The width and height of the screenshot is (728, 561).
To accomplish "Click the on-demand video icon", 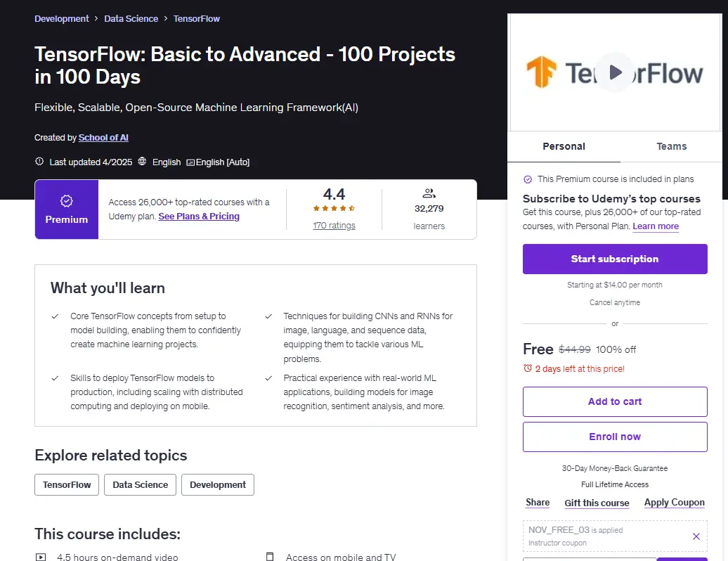I will coord(41,557).
